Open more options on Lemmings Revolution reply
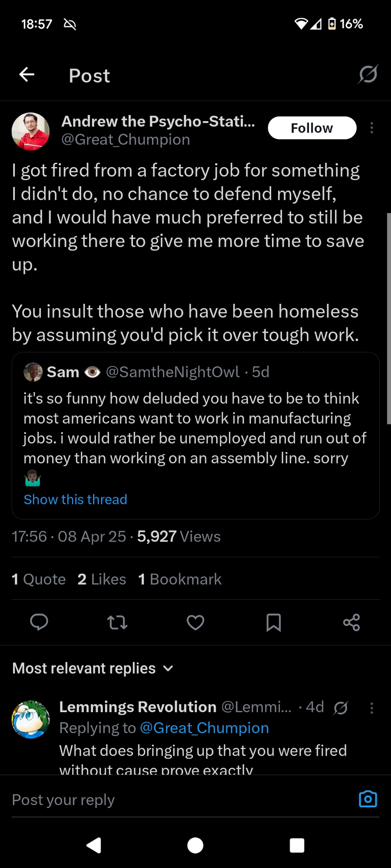 tap(371, 708)
